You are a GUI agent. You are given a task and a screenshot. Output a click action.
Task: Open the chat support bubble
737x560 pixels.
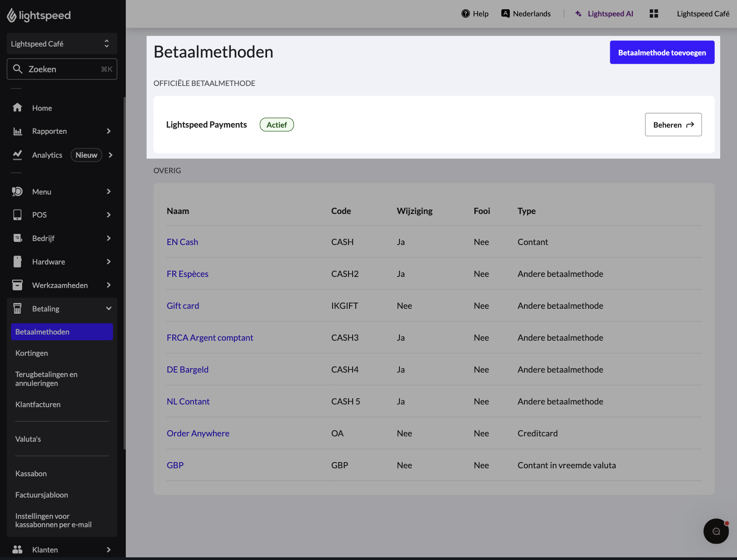tap(716, 531)
